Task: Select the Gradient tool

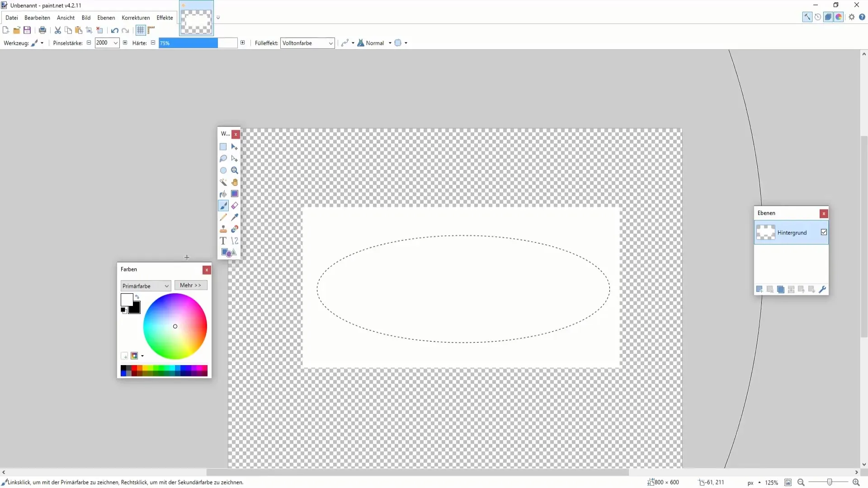Action: click(x=235, y=194)
